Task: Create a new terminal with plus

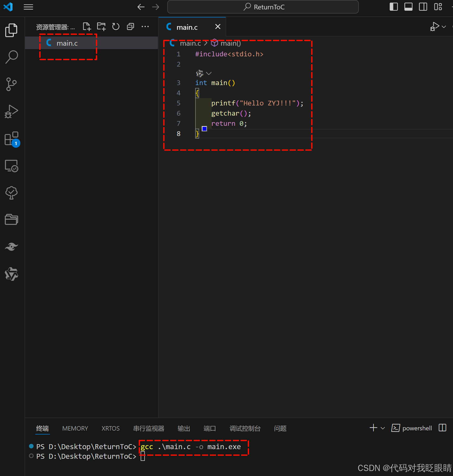Action: [373, 428]
